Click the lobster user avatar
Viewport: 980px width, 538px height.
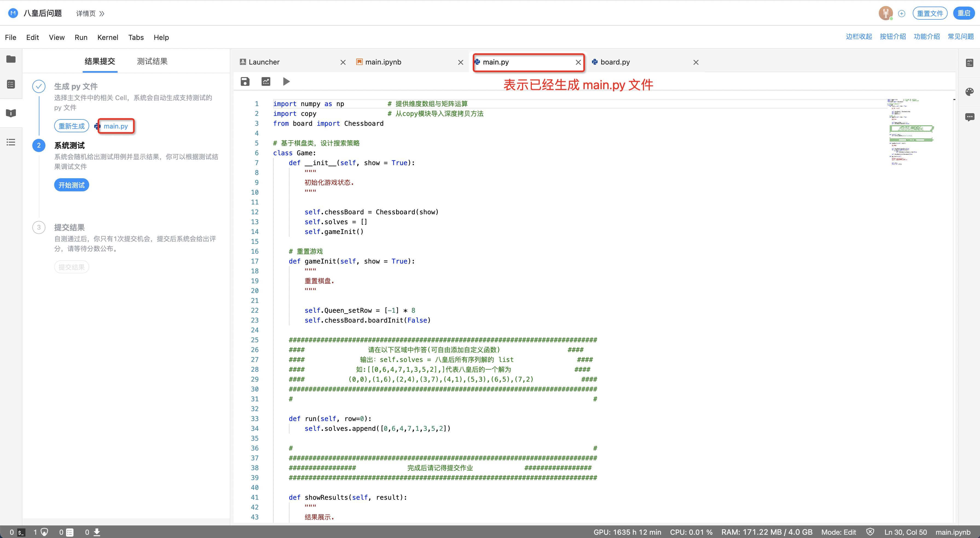[x=886, y=13]
